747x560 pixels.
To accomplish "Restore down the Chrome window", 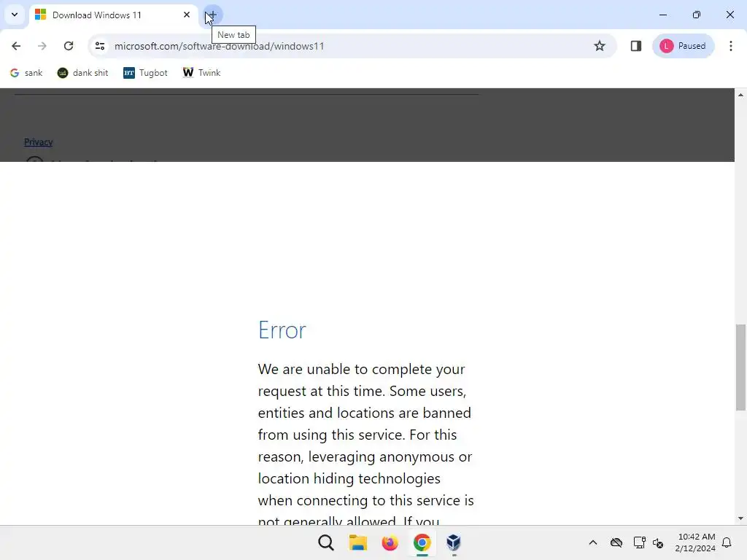I will point(697,15).
